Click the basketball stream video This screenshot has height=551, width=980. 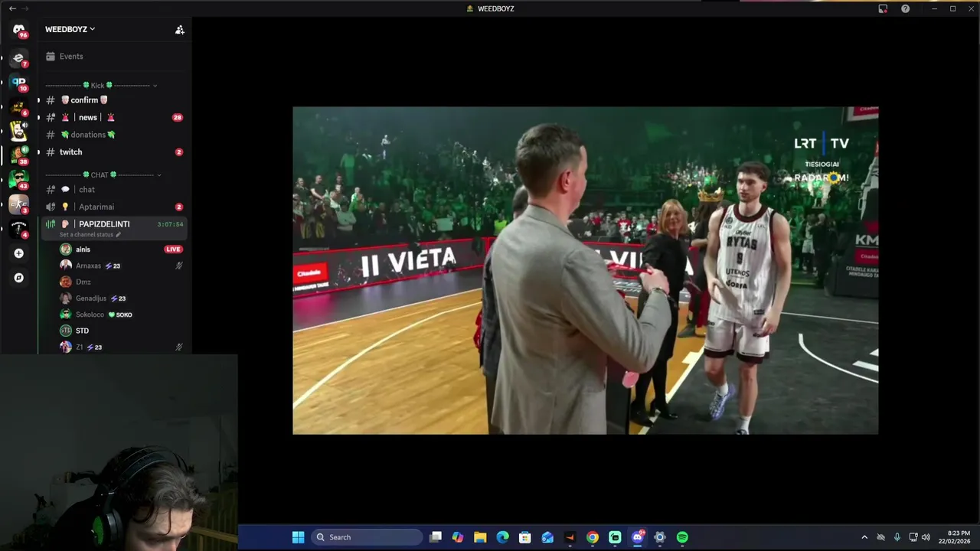tap(585, 270)
